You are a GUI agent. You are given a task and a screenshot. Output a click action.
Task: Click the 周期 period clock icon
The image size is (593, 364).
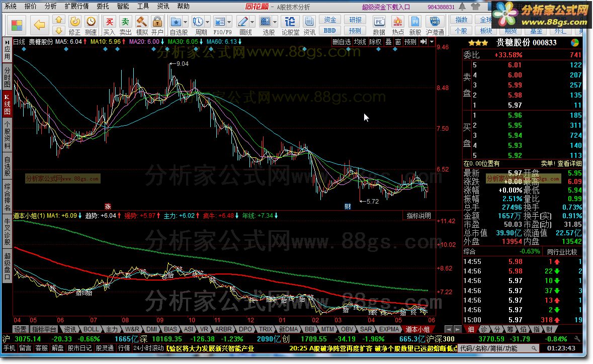click(197, 22)
